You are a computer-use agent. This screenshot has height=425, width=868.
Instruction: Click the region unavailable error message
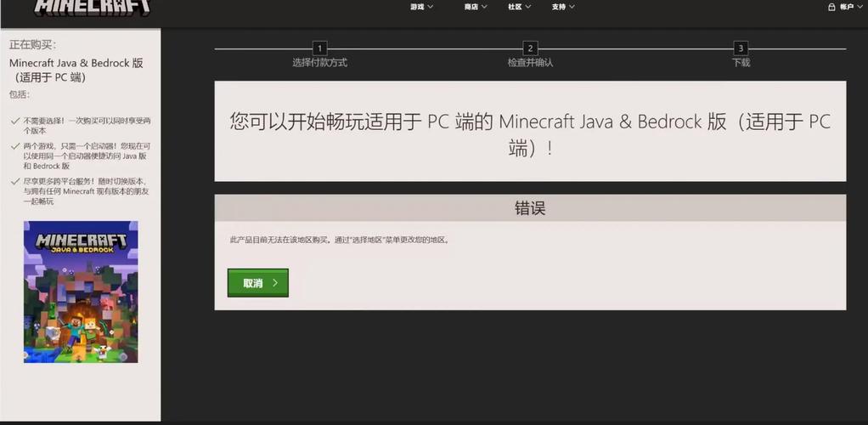coord(340,241)
